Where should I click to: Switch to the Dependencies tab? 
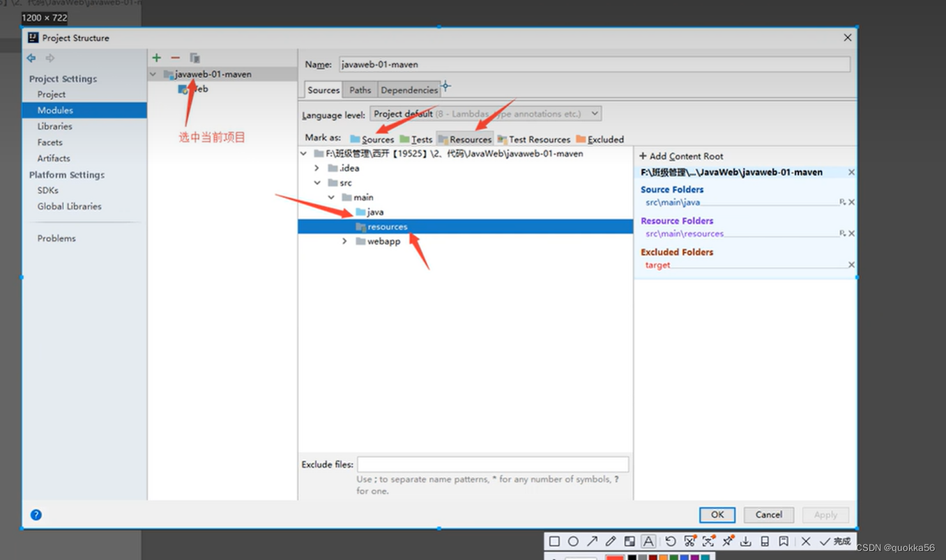[x=409, y=90]
